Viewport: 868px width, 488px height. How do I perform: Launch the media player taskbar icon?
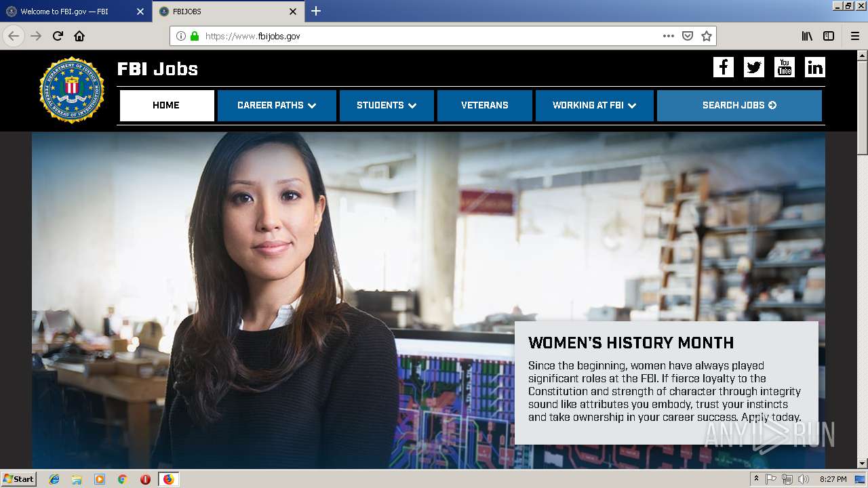point(100,479)
